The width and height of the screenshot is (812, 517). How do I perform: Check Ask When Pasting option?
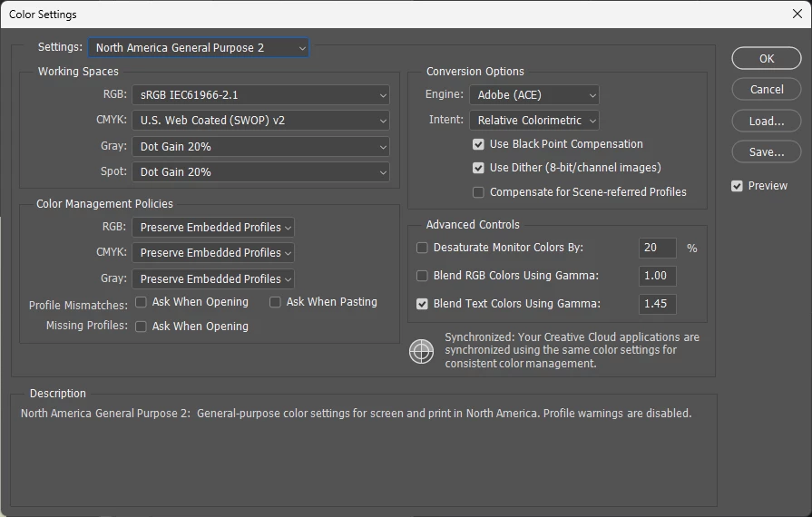[x=275, y=302]
